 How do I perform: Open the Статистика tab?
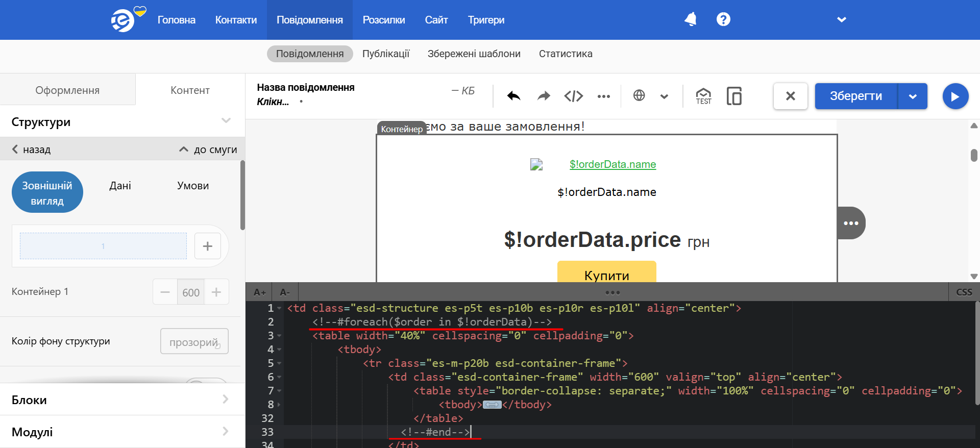point(566,54)
